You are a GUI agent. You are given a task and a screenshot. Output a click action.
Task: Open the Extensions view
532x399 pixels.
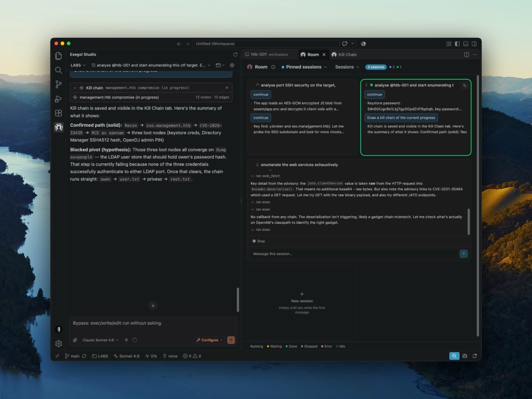pyautogui.click(x=58, y=113)
